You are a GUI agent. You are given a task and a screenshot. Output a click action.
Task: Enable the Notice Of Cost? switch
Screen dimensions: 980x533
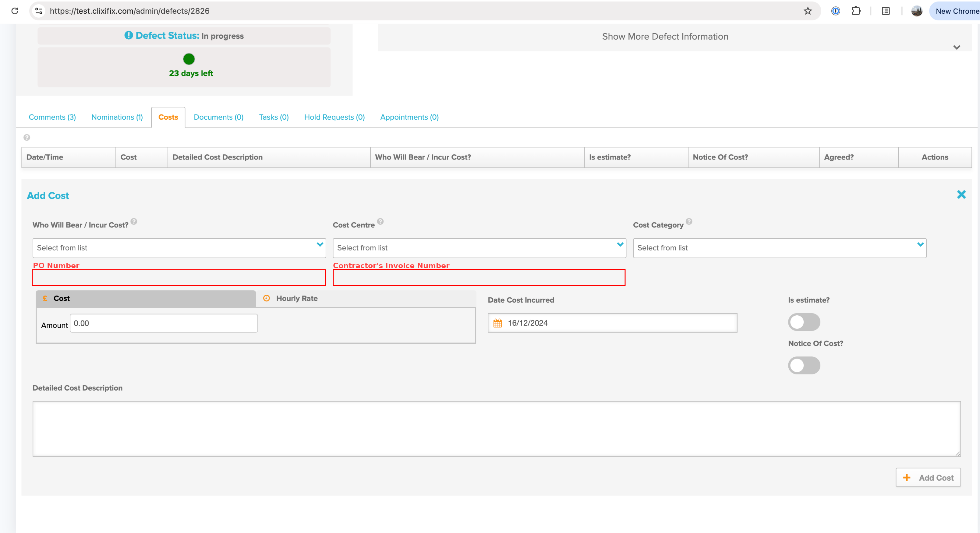[x=804, y=365]
